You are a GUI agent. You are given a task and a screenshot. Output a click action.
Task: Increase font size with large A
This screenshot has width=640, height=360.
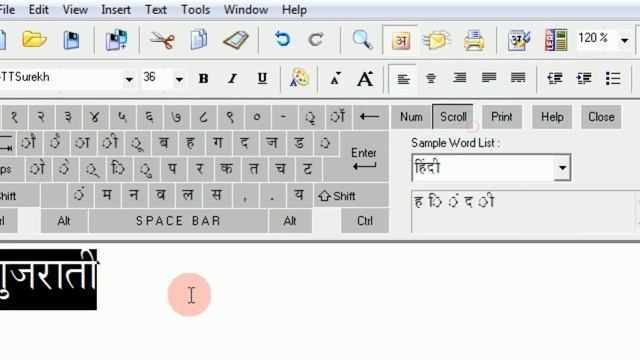pos(365,78)
